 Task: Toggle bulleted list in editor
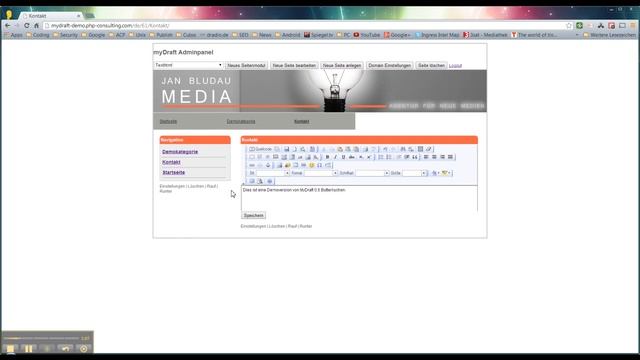pyautogui.click(x=389, y=157)
